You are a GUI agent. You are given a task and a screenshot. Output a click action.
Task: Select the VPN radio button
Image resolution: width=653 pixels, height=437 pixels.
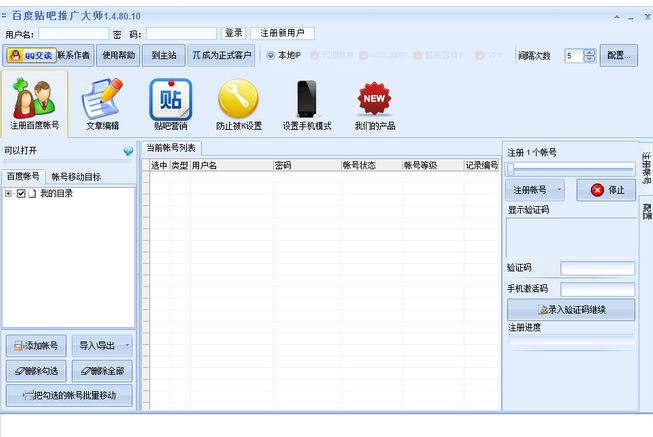(x=480, y=55)
